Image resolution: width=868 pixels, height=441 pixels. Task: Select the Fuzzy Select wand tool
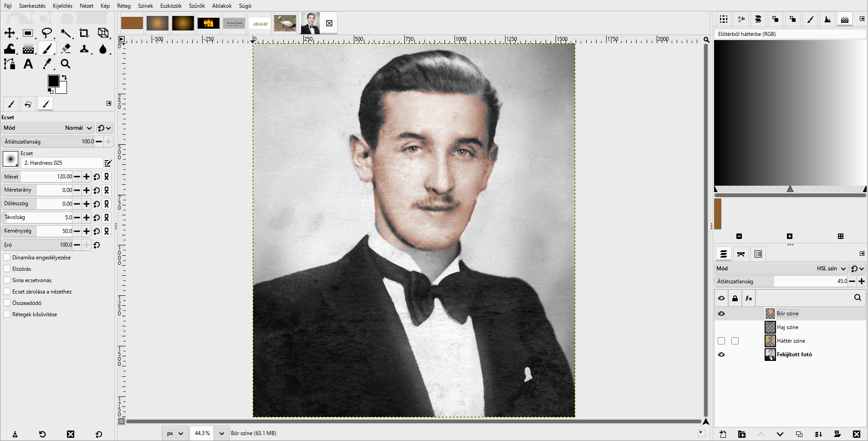(66, 33)
